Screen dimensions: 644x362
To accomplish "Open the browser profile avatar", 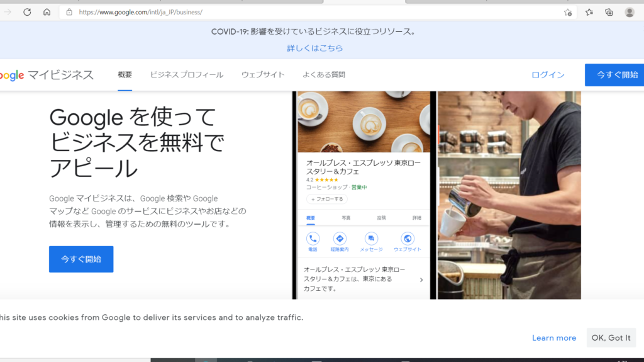I will tap(629, 13).
